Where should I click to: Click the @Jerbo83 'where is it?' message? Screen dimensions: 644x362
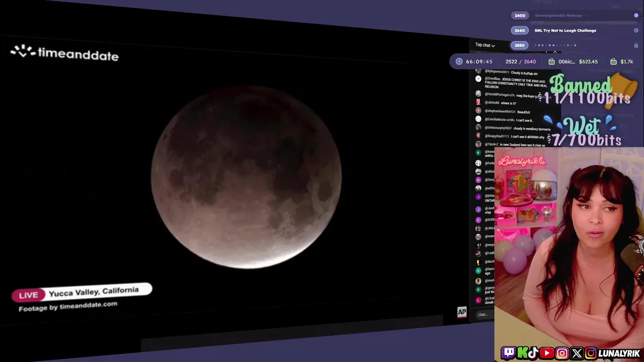tap(501, 103)
